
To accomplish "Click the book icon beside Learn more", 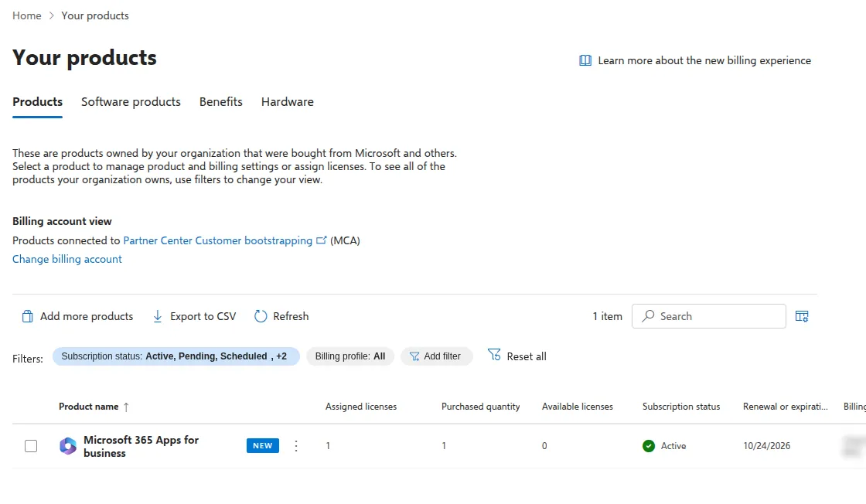I will pos(585,61).
